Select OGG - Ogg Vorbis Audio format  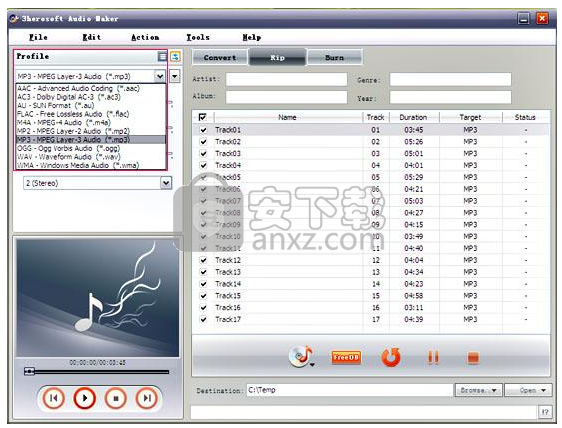tap(91, 148)
